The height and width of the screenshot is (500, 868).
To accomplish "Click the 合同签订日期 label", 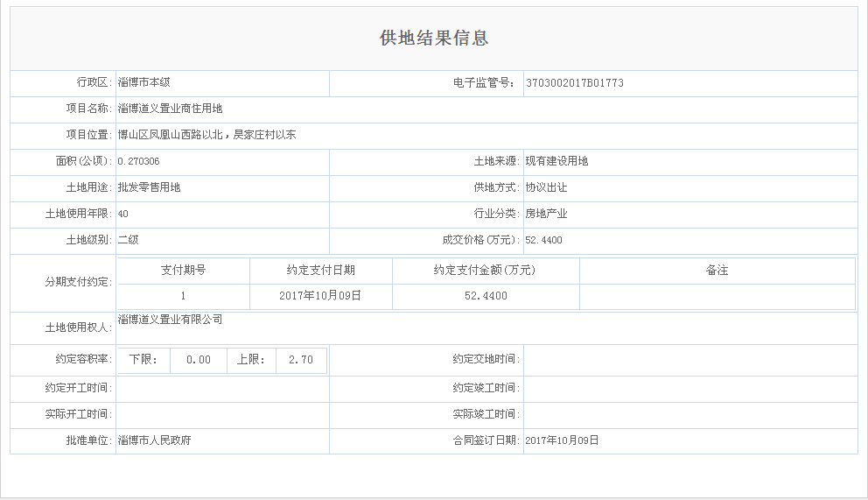I will [486, 440].
